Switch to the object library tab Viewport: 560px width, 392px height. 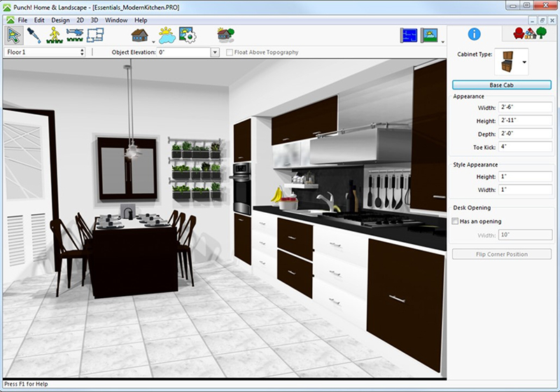tap(529, 34)
